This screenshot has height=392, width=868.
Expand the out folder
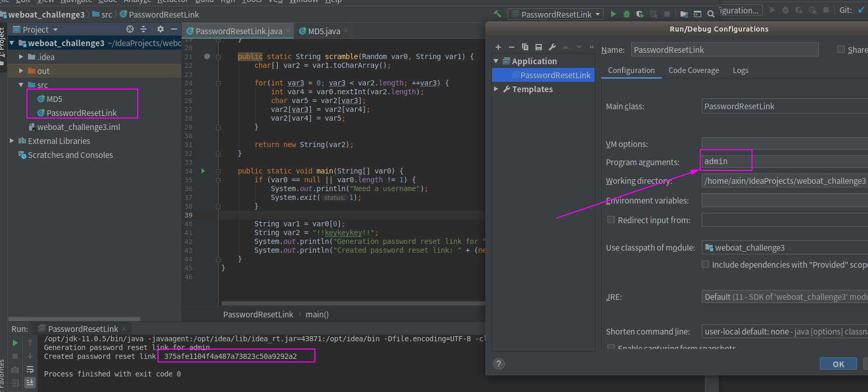tap(21, 71)
